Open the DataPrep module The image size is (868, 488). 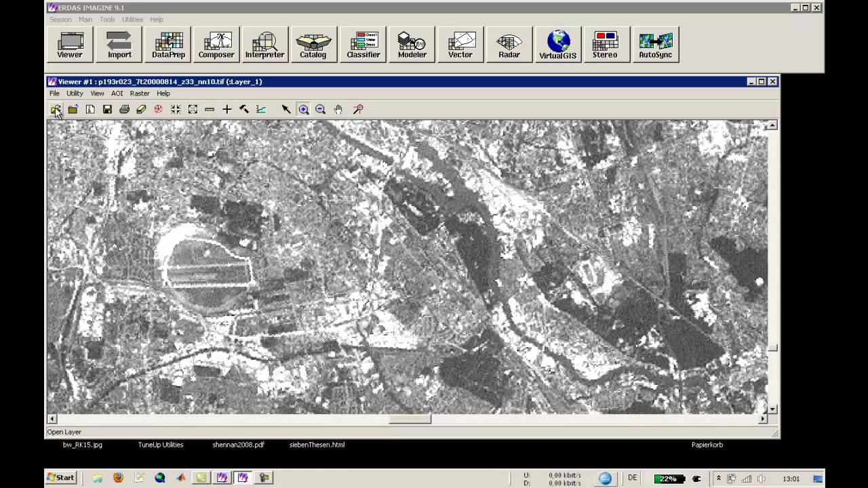tap(168, 45)
